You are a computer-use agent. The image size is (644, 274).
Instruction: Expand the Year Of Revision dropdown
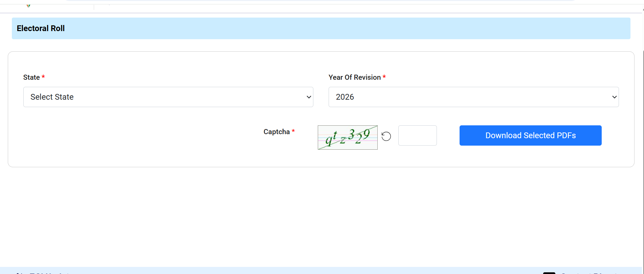point(473,97)
